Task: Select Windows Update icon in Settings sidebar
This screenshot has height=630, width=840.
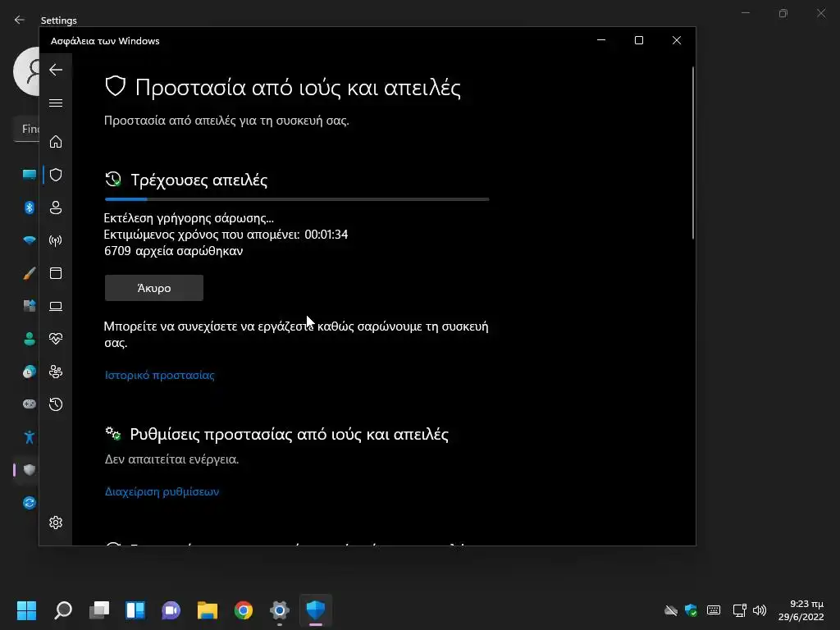Action: click(x=29, y=503)
